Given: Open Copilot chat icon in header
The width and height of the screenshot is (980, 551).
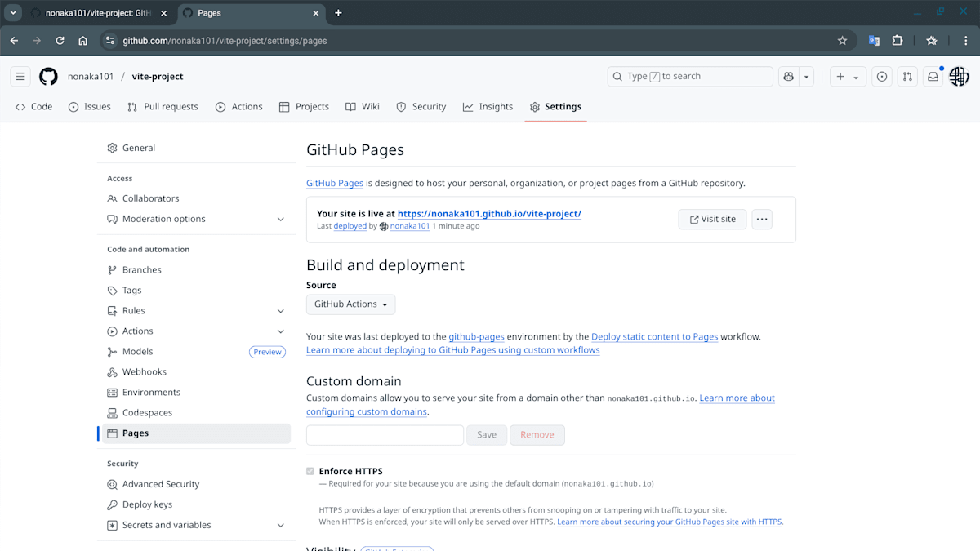Looking at the screenshot, I should [788, 77].
